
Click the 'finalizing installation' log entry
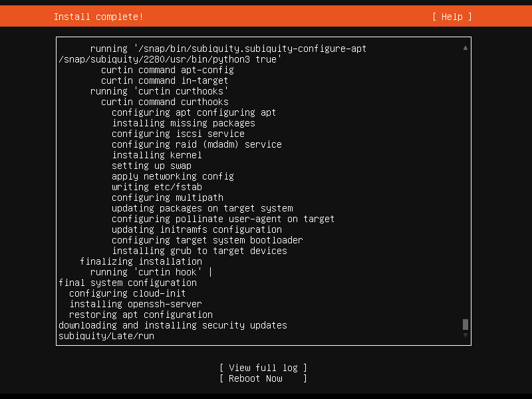140,261
